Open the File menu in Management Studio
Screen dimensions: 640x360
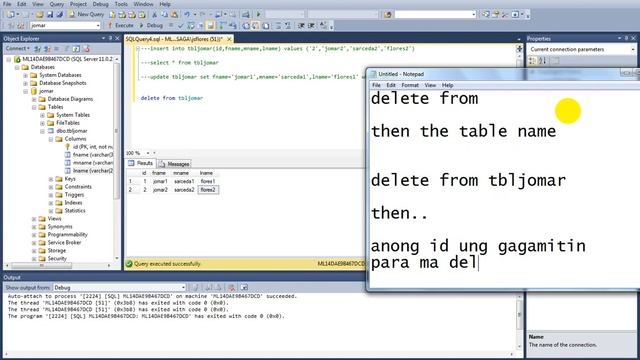coord(7,4)
